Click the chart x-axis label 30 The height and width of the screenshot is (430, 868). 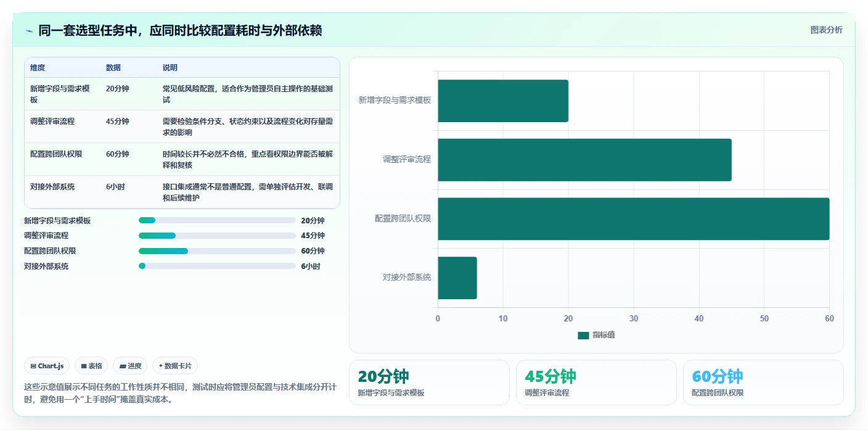pyautogui.click(x=634, y=319)
